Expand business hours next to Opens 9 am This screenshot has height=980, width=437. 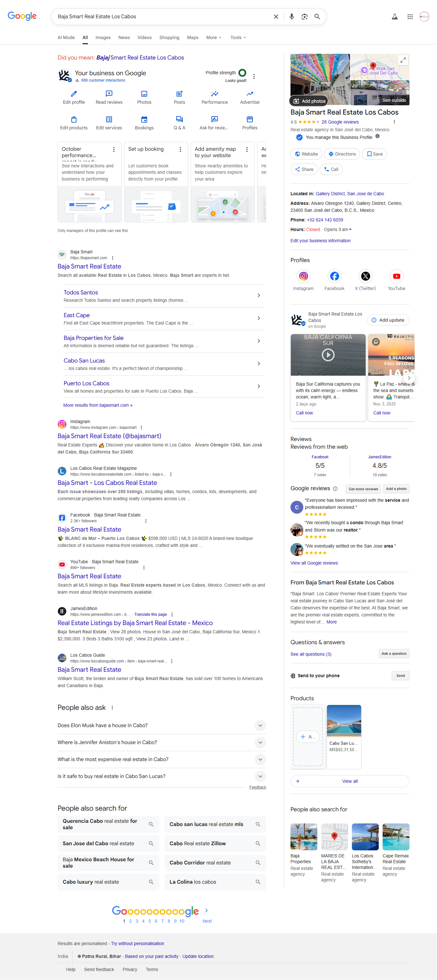click(350, 229)
